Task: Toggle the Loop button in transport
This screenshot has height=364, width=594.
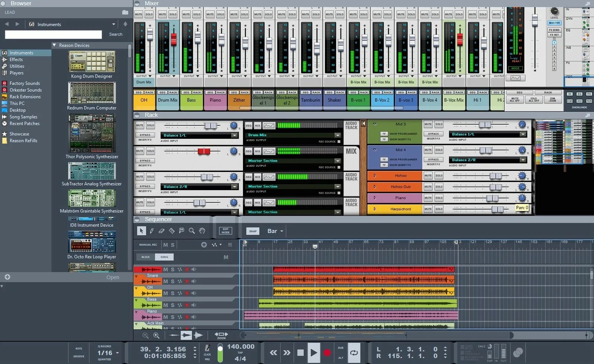Action: point(354,352)
